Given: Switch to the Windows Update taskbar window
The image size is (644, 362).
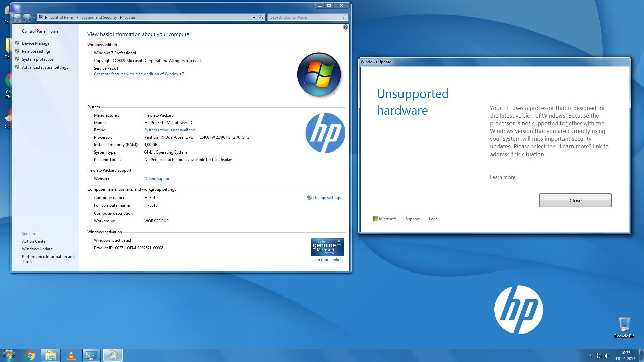Looking at the screenshot, I should (113, 355).
